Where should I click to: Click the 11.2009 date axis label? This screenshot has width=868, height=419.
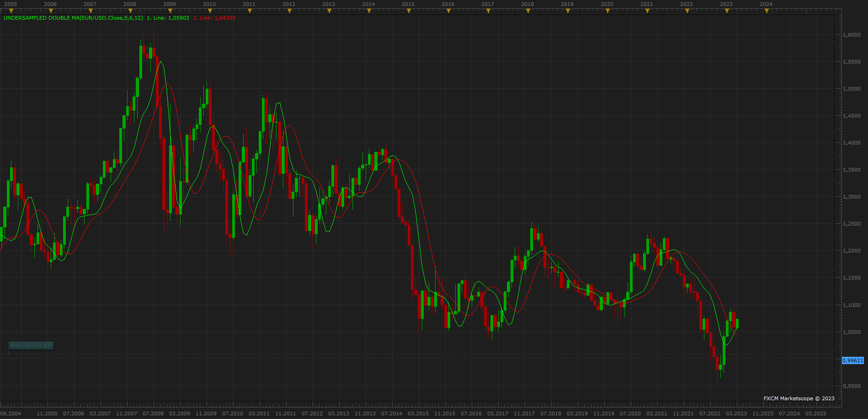tap(206, 414)
